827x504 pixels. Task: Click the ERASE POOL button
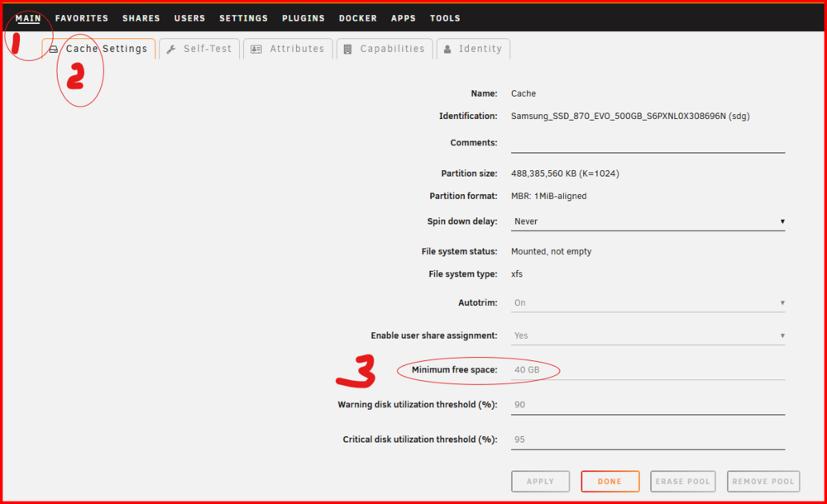tap(683, 482)
